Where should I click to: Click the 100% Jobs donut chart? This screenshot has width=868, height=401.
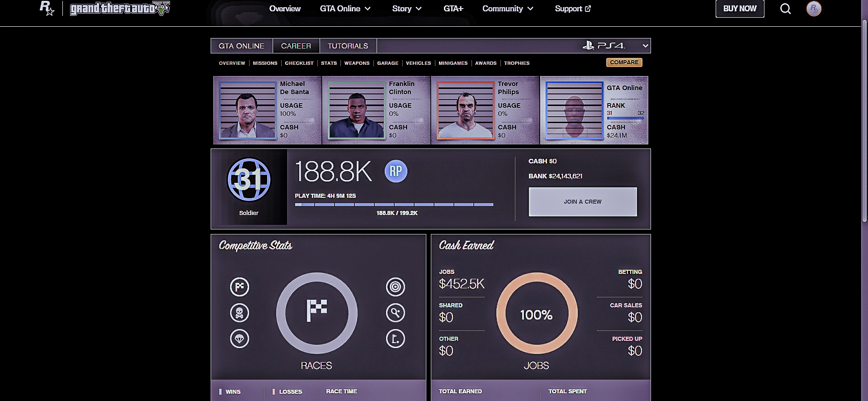coord(537,313)
